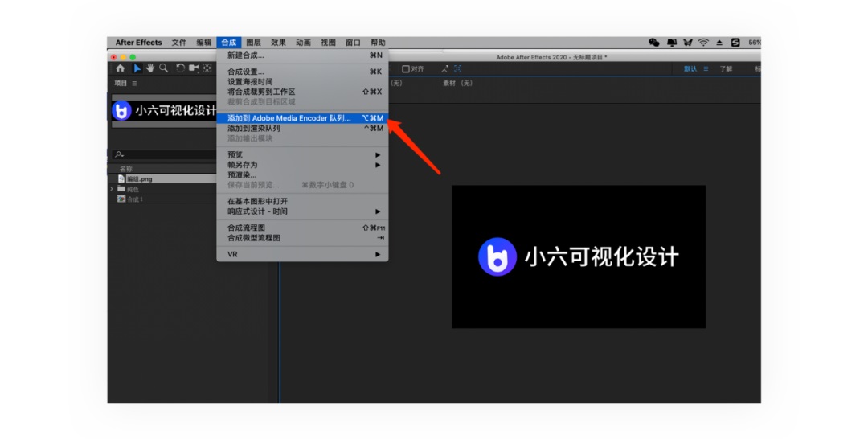Choose 合成流程图

coord(302,228)
